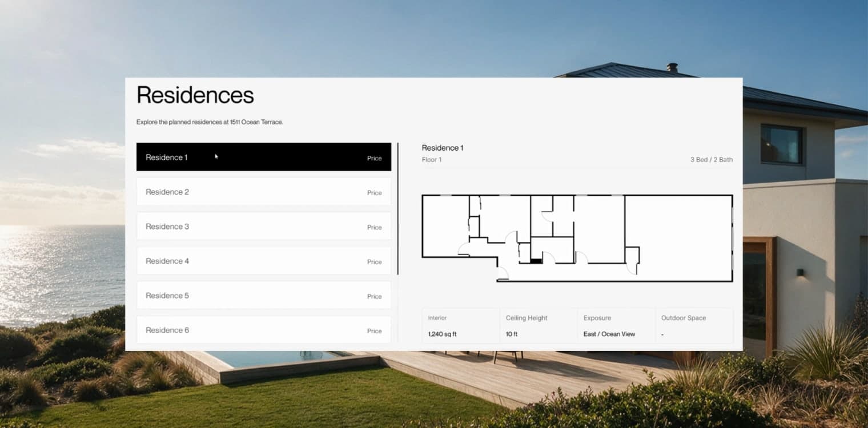Click the 'Residence 1' title above the floor plan
Viewport: 868px width, 428px height.
tap(443, 148)
